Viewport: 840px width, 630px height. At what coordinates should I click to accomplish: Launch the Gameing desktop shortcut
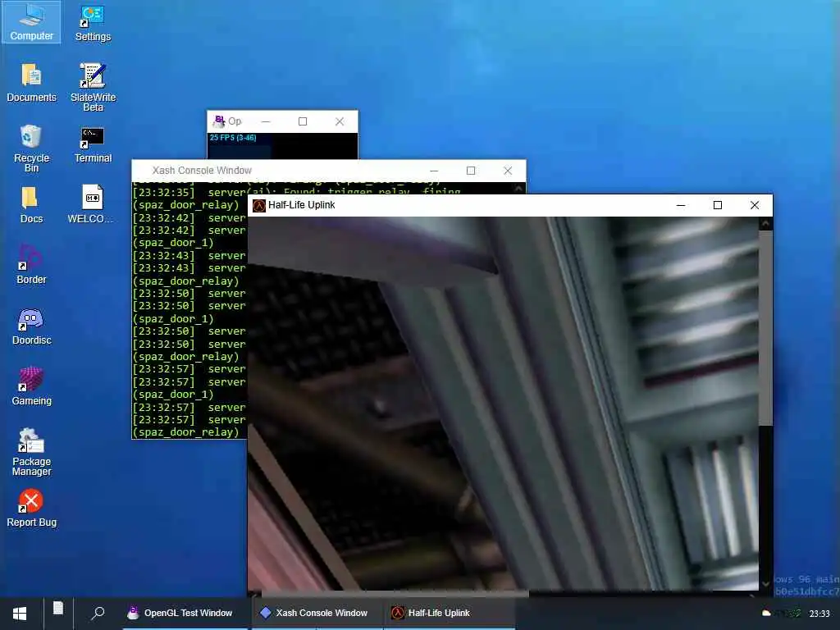click(31, 386)
